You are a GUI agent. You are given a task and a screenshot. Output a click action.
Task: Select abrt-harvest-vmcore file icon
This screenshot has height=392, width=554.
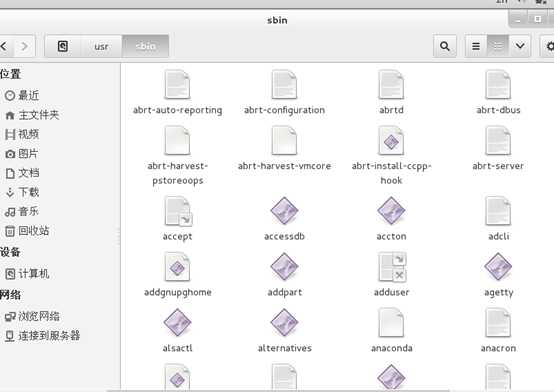point(284,141)
